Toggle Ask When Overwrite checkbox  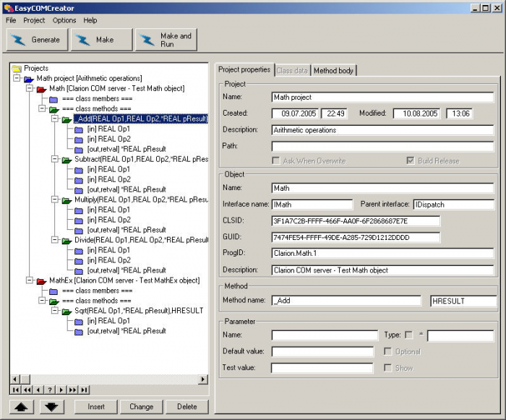276,160
